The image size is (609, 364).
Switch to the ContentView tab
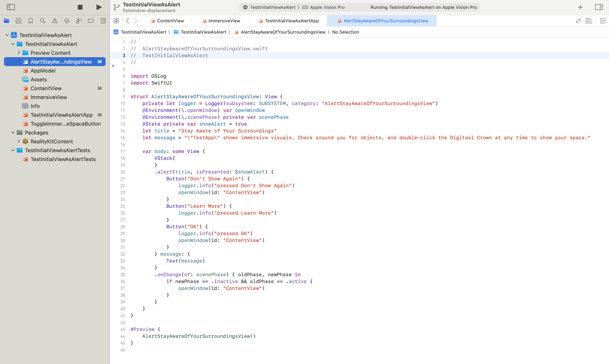[x=170, y=21]
